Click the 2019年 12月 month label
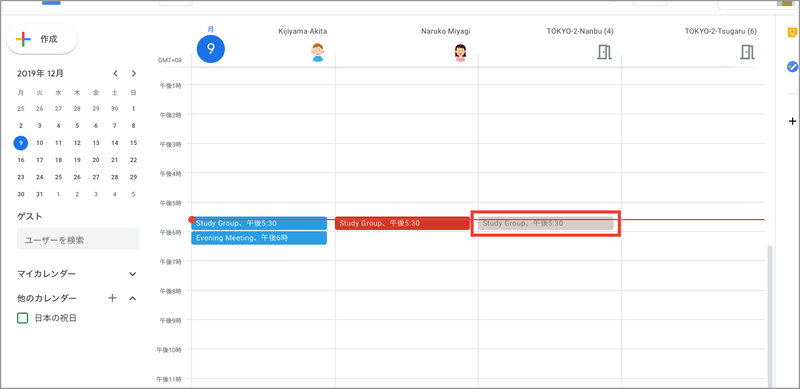This screenshot has width=800, height=389. (41, 74)
